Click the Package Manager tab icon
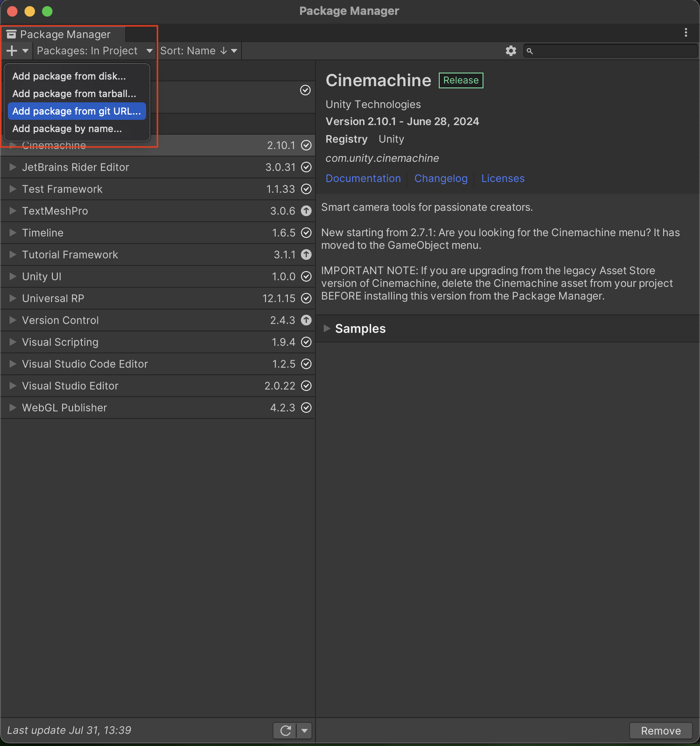The height and width of the screenshot is (746, 700). [11, 34]
